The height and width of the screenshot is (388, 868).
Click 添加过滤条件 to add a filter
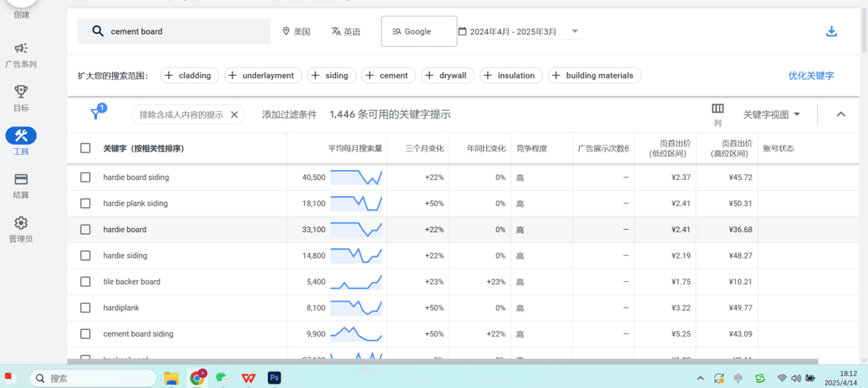click(290, 114)
